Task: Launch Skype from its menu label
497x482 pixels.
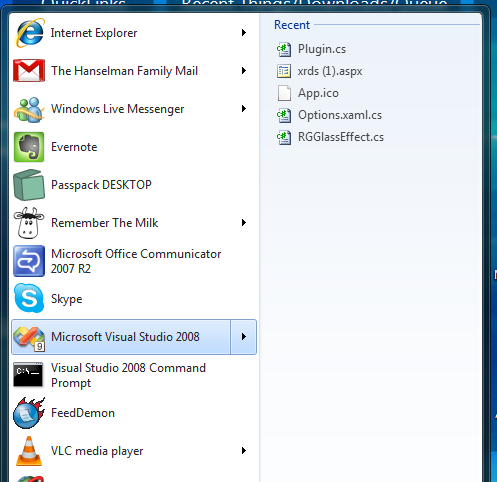Action: pyautogui.click(x=66, y=299)
